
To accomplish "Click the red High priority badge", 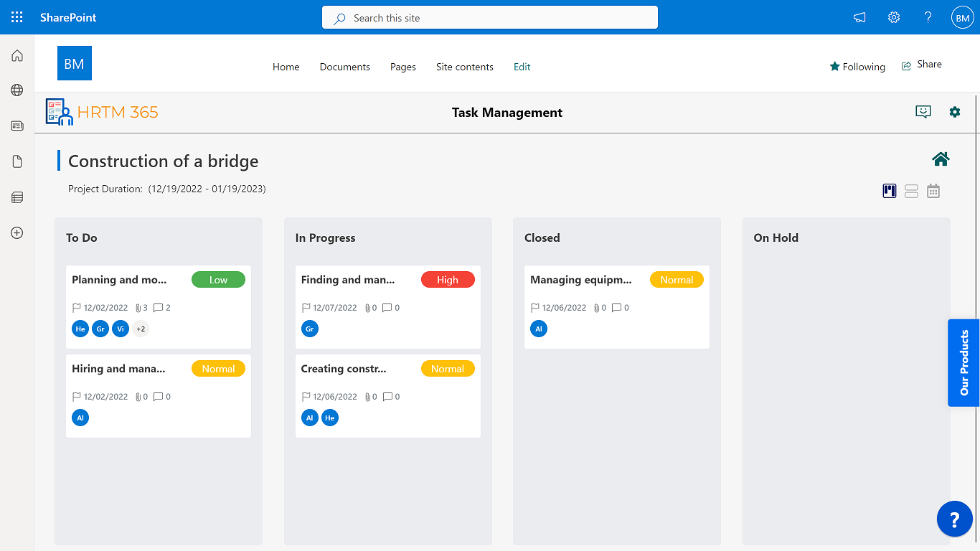I will pyautogui.click(x=448, y=280).
